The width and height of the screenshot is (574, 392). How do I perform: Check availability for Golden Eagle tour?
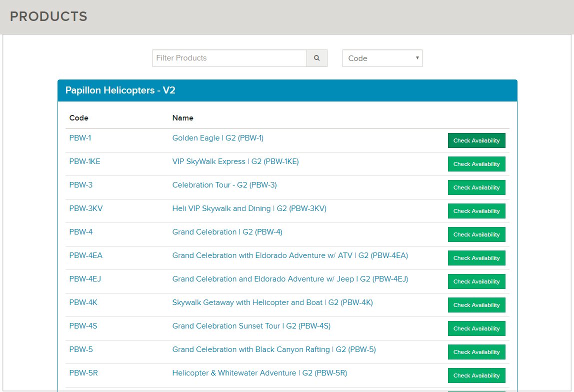click(x=476, y=140)
